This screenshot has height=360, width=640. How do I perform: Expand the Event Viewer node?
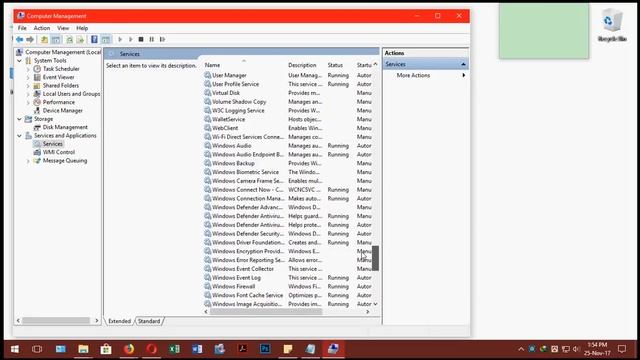pos(28,77)
